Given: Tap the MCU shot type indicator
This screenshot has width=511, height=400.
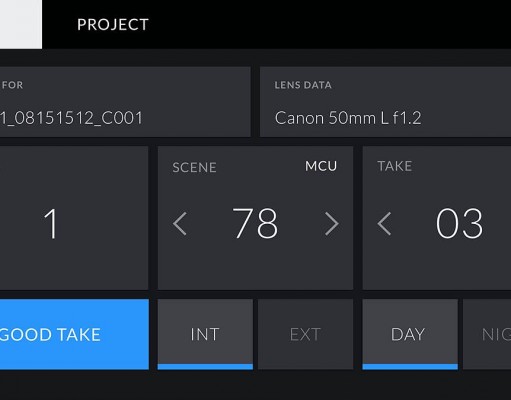Looking at the screenshot, I should pos(321,166).
